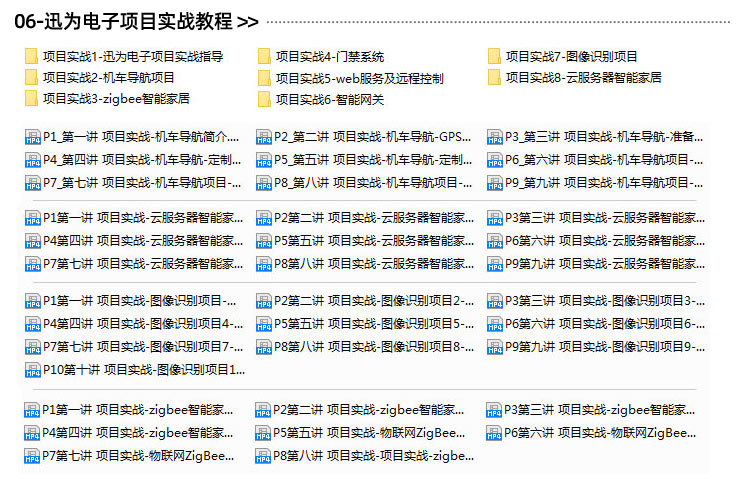The height and width of the screenshot is (479, 750).
Task: Select file name P7第七讲 云服务器智能家
Action: click(143, 264)
